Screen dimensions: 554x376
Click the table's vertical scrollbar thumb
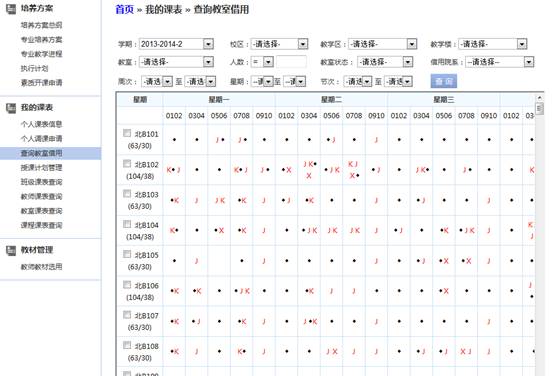539,108
